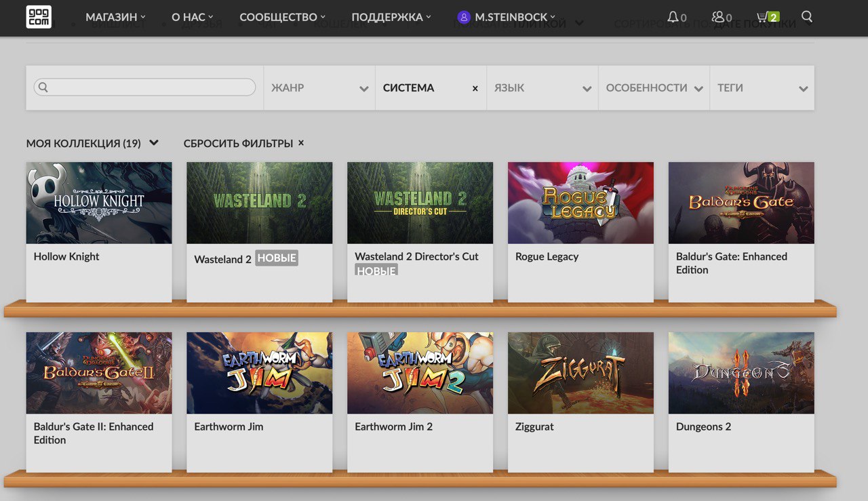
Task: Open notifications bell icon
Action: pyautogui.click(x=673, y=17)
